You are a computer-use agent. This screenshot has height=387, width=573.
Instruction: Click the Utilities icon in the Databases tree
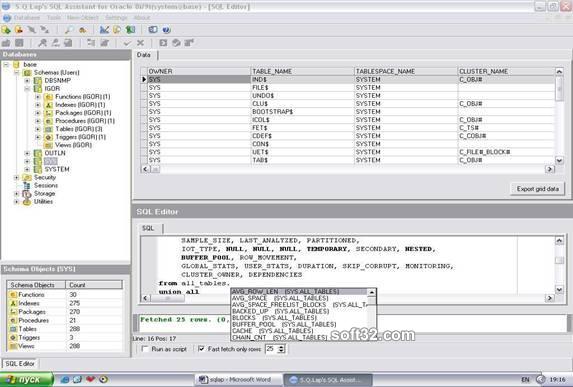pos(27,202)
